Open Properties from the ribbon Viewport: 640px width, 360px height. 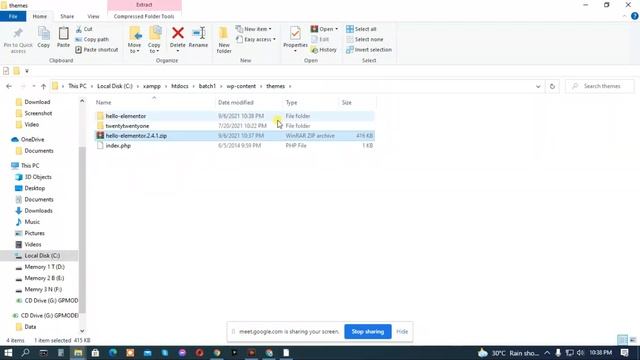[295, 39]
